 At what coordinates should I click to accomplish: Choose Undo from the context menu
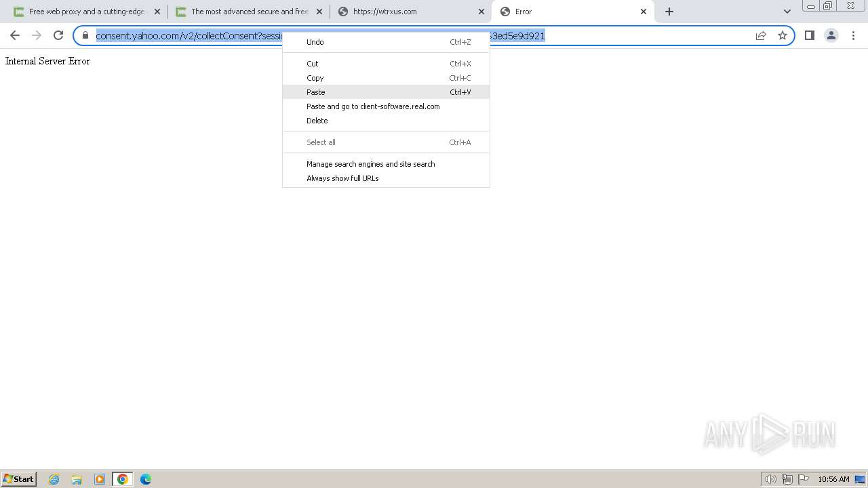click(386, 42)
